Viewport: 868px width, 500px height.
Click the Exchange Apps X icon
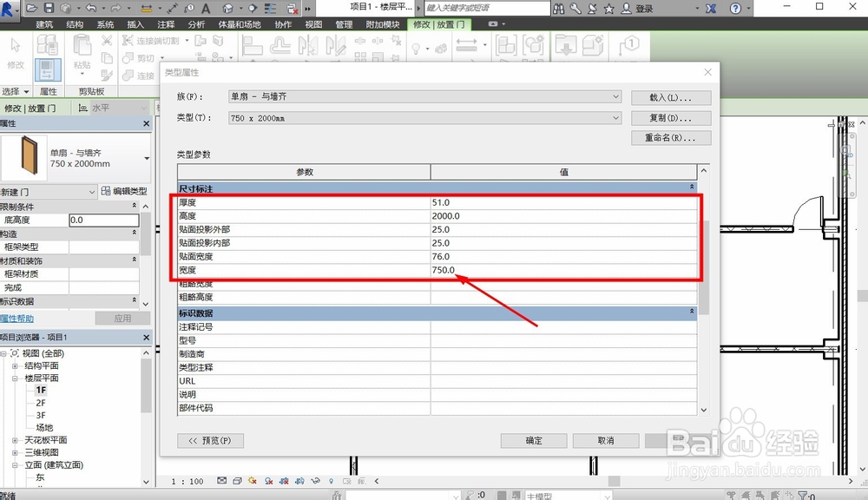pyautogui.click(x=711, y=9)
